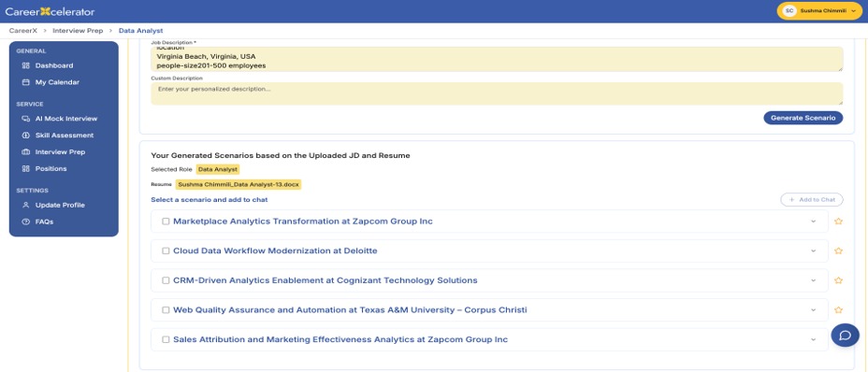Viewport: 868px width, 372px height.
Task: Click the Dashboard grid icon
Action: click(x=25, y=65)
